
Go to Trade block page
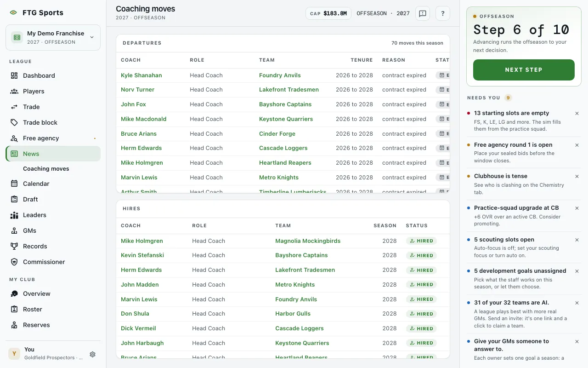coord(40,122)
